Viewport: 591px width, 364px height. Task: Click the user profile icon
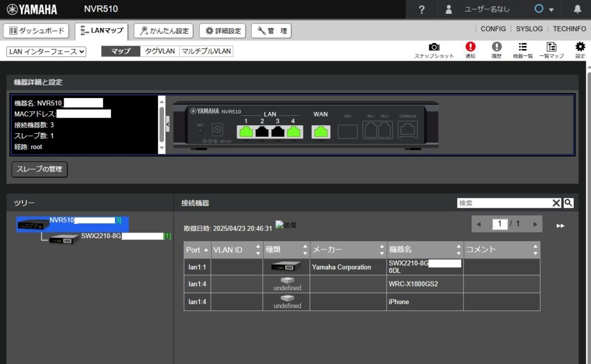coord(448,9)
